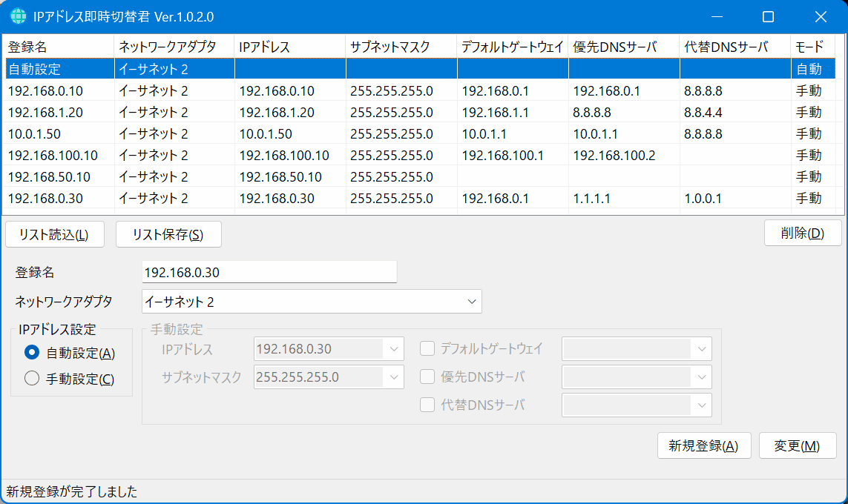Click the IPアドレス column header
This screenshot has width=848, height=504.
pyautogui.click(x=260, y=46)
